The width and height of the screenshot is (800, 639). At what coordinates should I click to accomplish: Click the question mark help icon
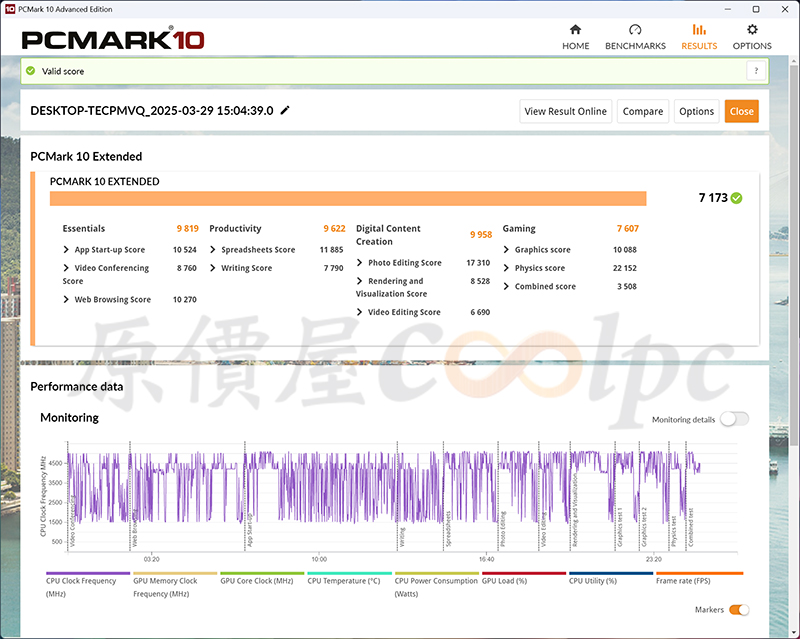click(756, 71)
